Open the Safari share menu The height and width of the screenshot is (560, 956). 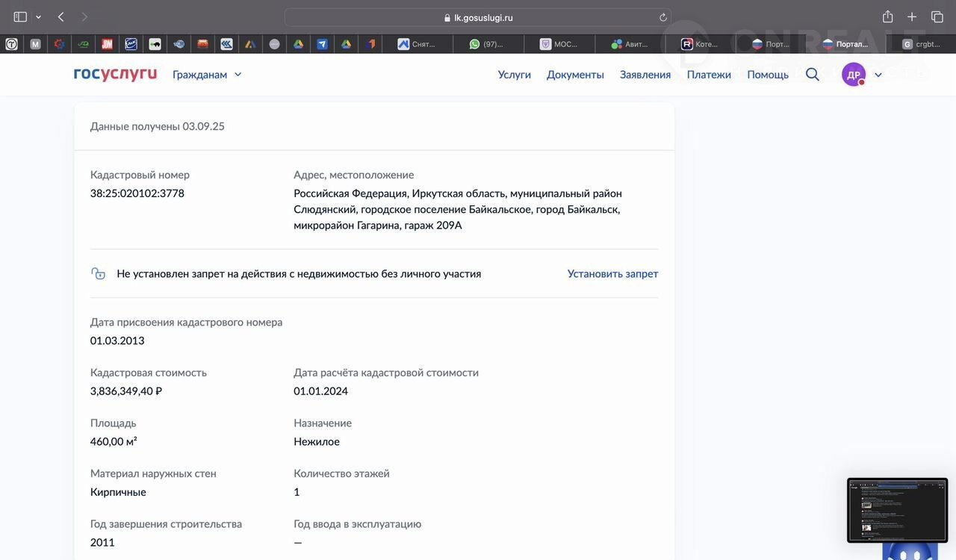(887, 17)
